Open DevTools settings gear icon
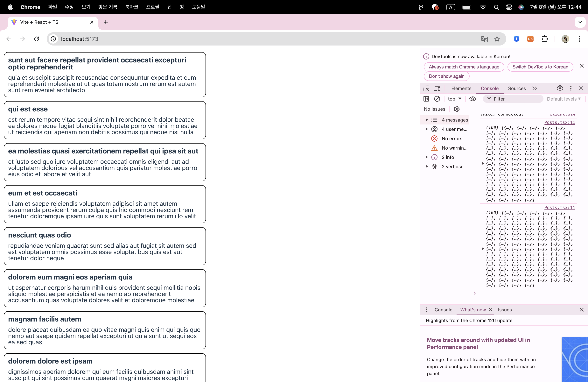 [x=560, y=88]
